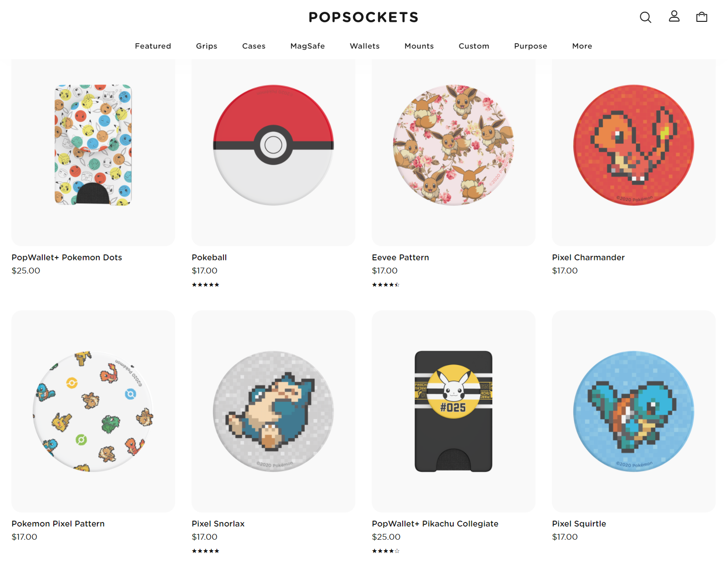
Task: Open the search magnifier icon
Action: click(x=645, y=17)
